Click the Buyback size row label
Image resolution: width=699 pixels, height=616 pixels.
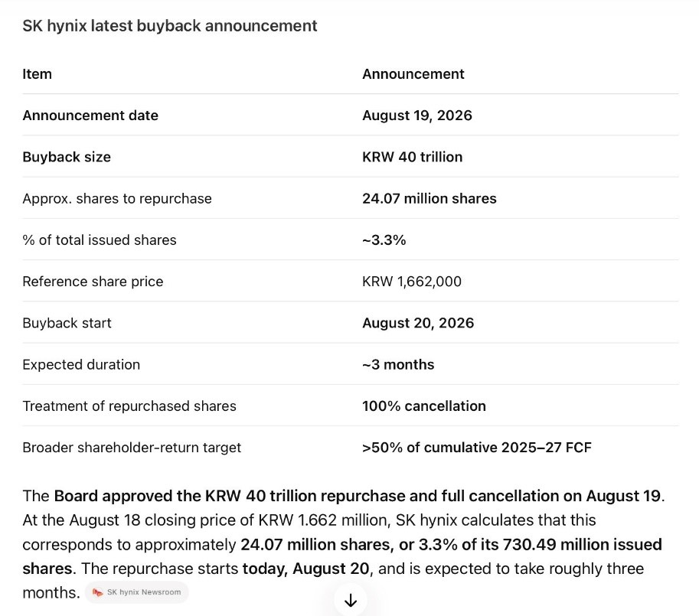[67, 157]
